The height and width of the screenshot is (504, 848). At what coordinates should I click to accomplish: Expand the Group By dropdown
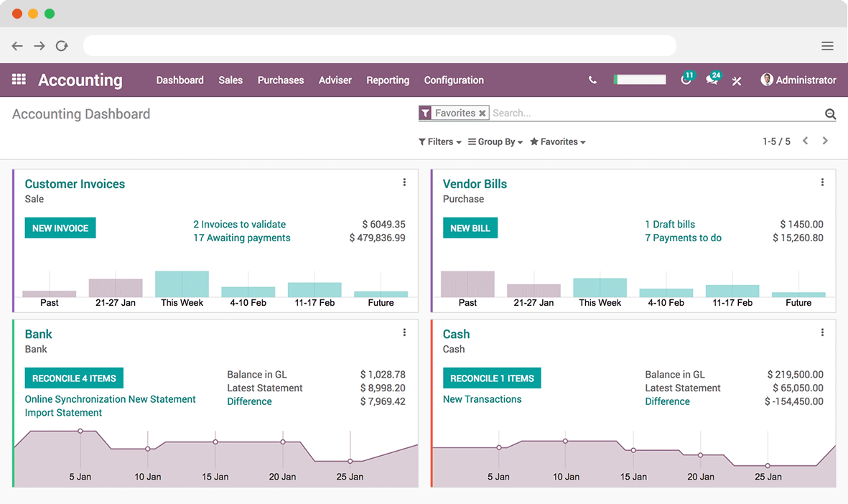495,141
